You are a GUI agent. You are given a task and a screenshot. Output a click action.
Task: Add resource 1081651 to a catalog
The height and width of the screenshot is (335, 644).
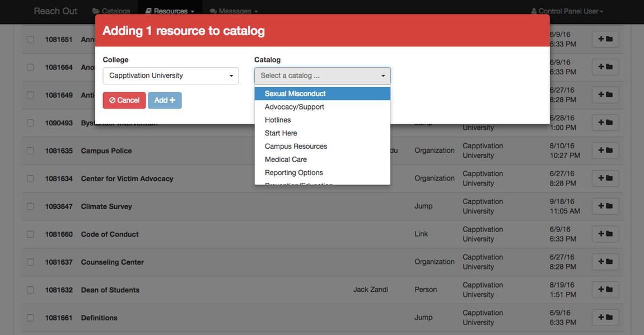click(x=605, y=39)
